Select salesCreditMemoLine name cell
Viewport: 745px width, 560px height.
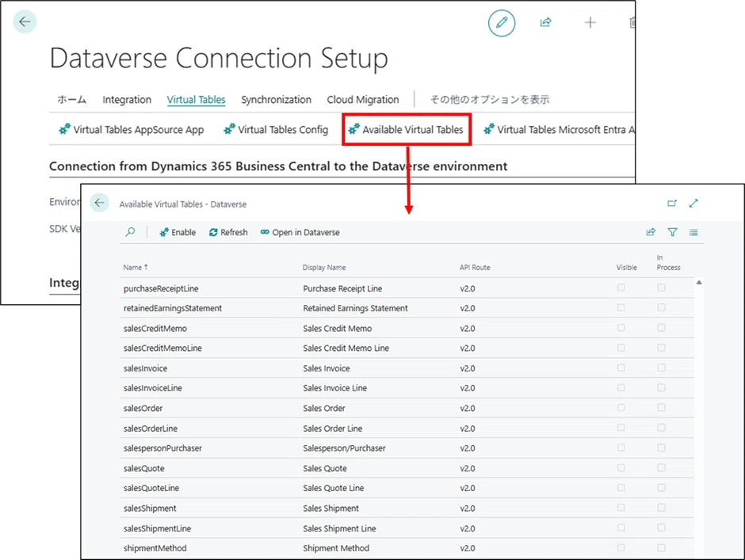(x=162, y=349)
